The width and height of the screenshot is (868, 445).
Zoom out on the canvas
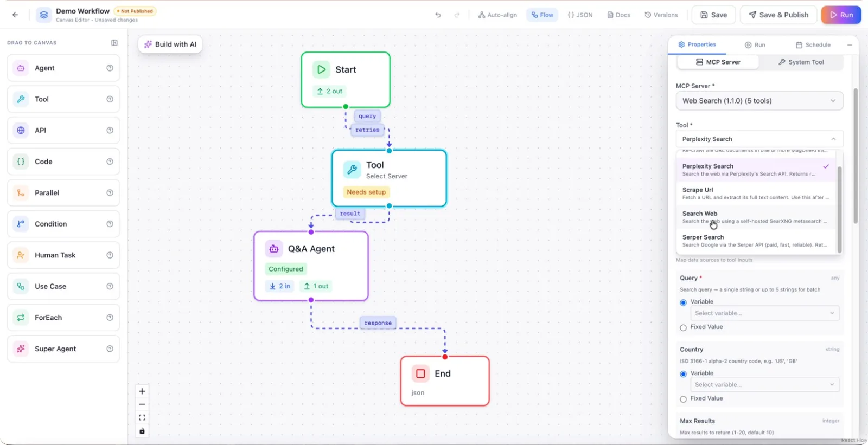click(x=142, y=404)
